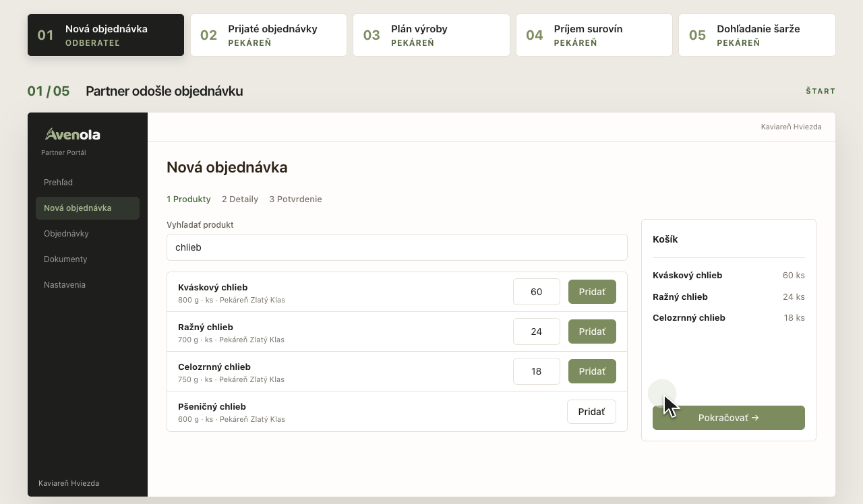863x504 pixels.
Task: Click Kváskový chlieb product name in list
Action: 213,288
